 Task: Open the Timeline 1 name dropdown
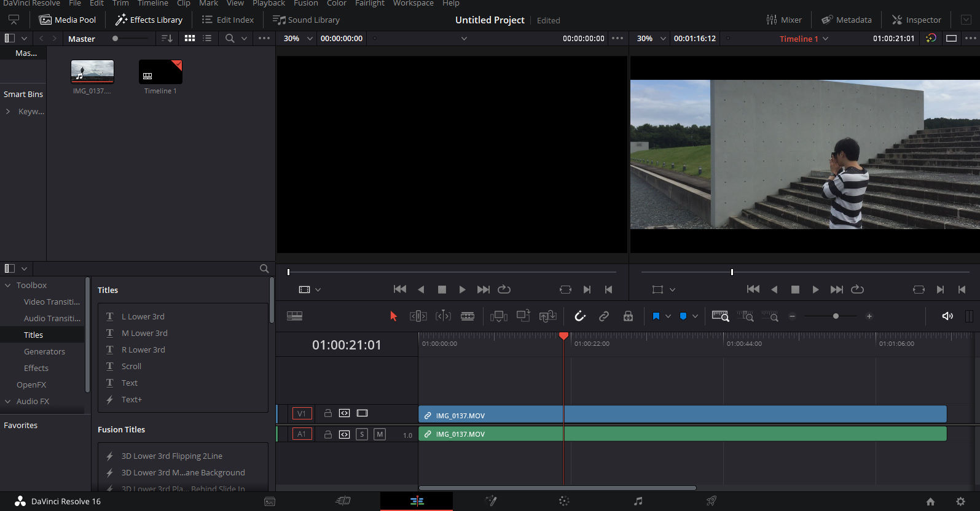tap(825, 39)
